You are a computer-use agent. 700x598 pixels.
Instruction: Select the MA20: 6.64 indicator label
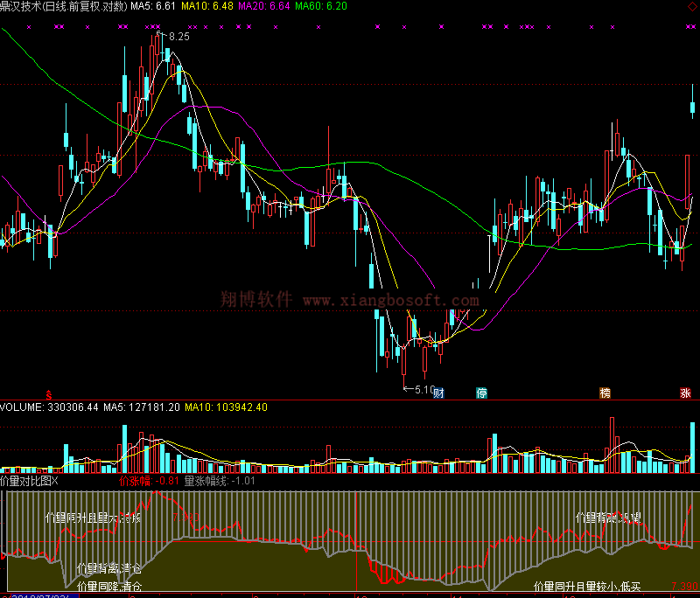click(264, 6)
